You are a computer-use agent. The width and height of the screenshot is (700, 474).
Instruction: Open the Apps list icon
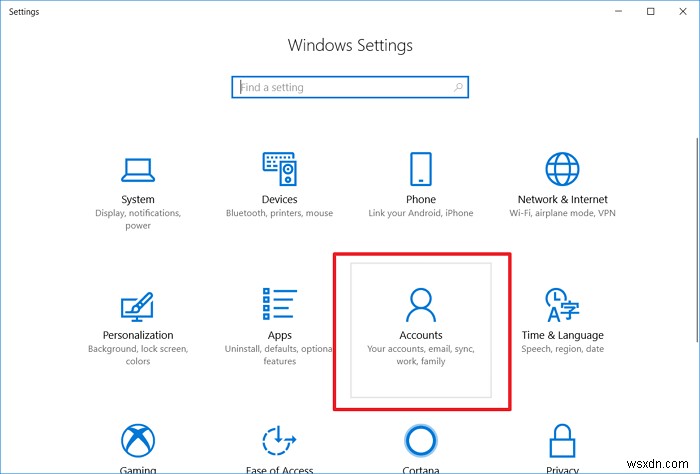click(x=279, y=305)
